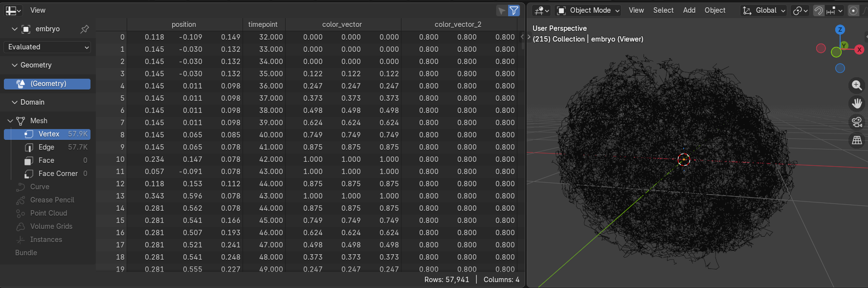The image size is (868, 288).
Task: Open the spreadsheet editor type selector
Action: [x=13, y=10]
